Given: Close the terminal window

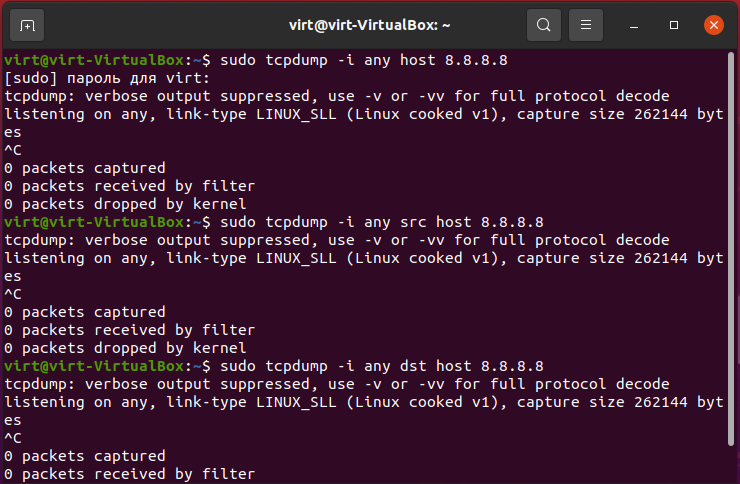Looking at the screenshot, I should pyautogui.click(x=714, y=25).
